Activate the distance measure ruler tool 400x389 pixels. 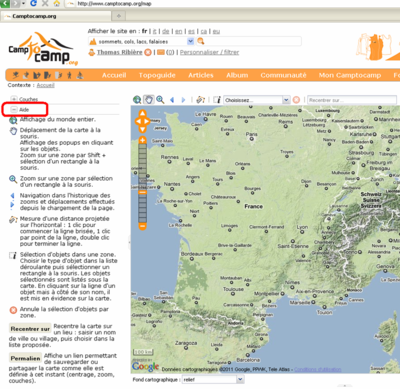[200, 100]
